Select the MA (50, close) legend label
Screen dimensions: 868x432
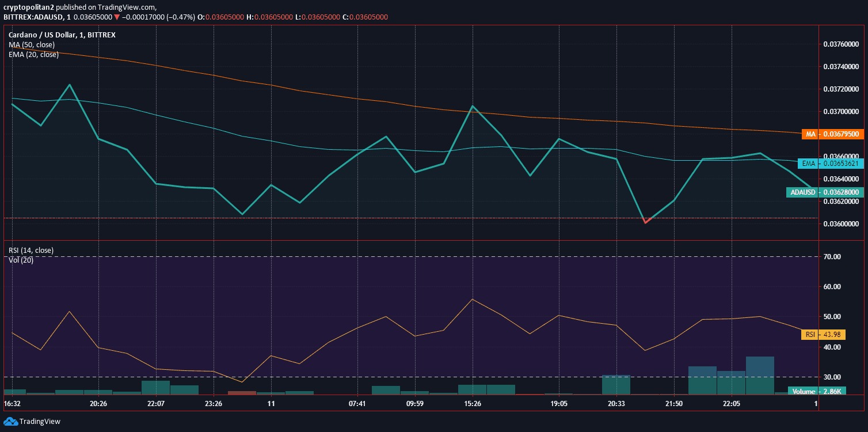[32, 44]
